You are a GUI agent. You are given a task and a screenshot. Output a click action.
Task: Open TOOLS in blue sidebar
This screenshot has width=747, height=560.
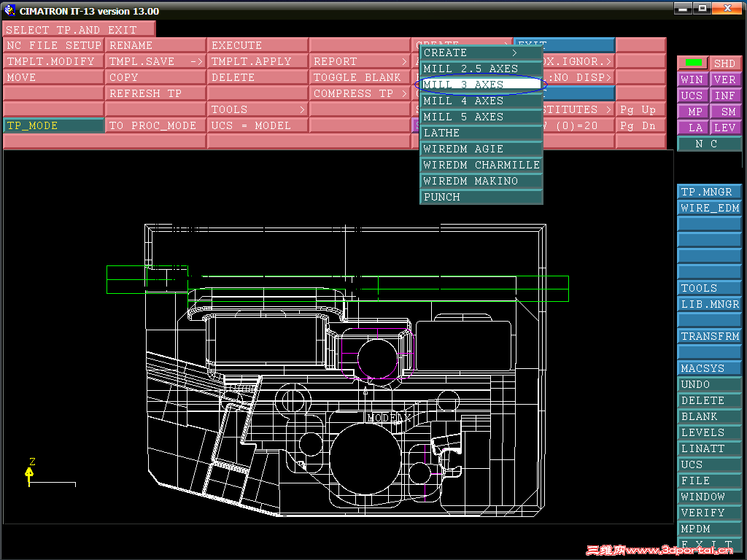[709, 288]
